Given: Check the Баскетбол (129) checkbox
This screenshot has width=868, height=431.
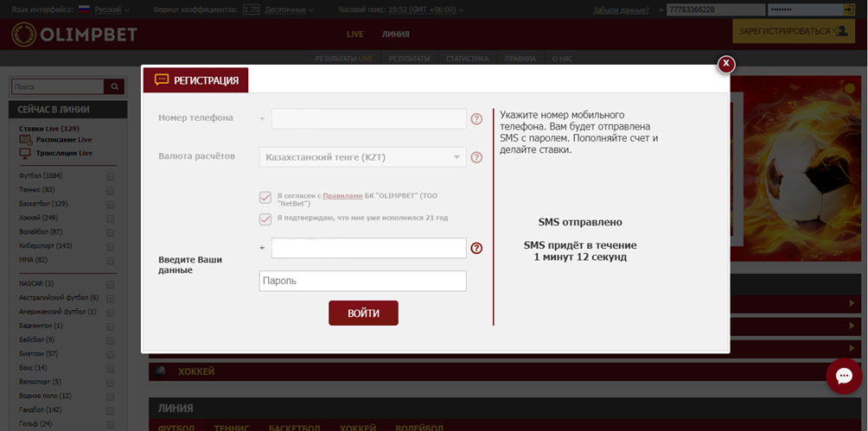Looking at the screenshot, I should (110, 205).
